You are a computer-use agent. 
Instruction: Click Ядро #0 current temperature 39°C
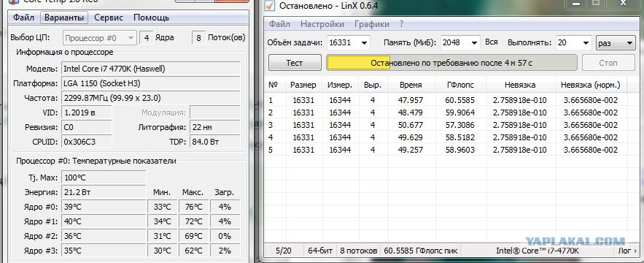click(104, 207)
